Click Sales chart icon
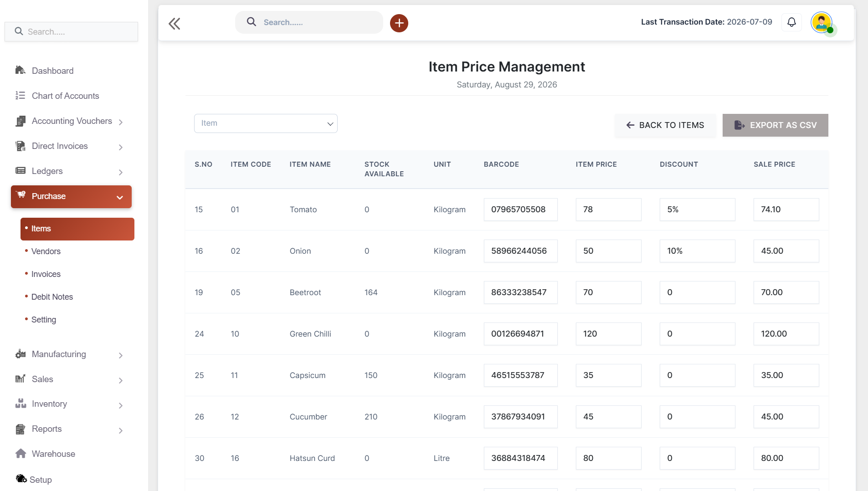 pyautogui.click(x=20, y=378)
